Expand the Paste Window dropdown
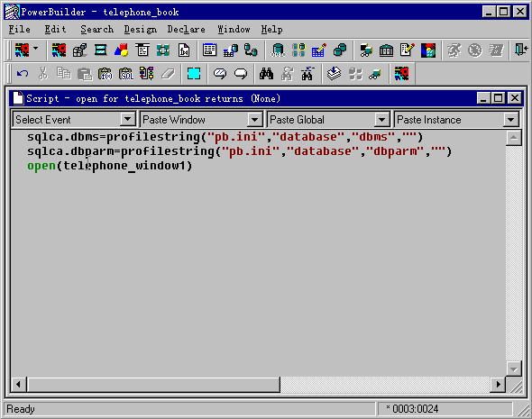The image size is (532, 419). 254,119
